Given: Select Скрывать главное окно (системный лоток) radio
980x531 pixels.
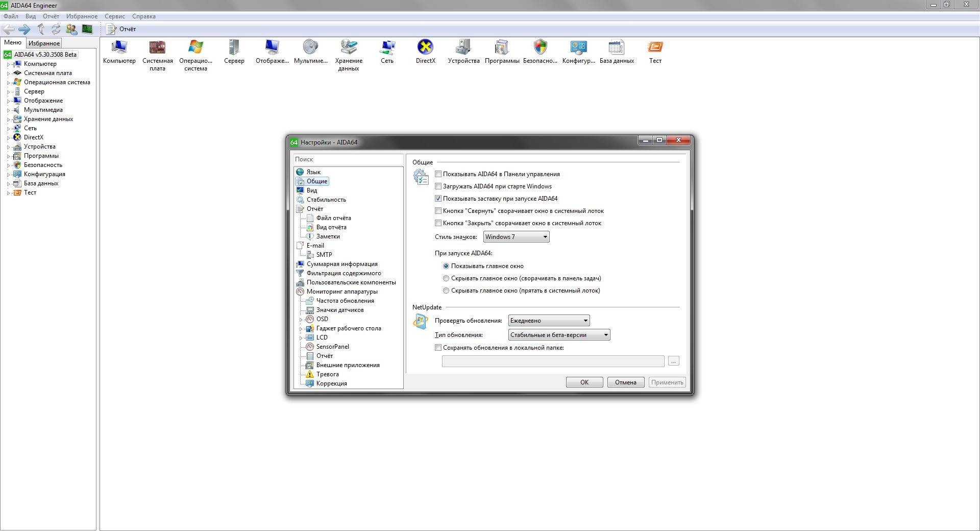Looking at the screenshot, I should 446,291.
